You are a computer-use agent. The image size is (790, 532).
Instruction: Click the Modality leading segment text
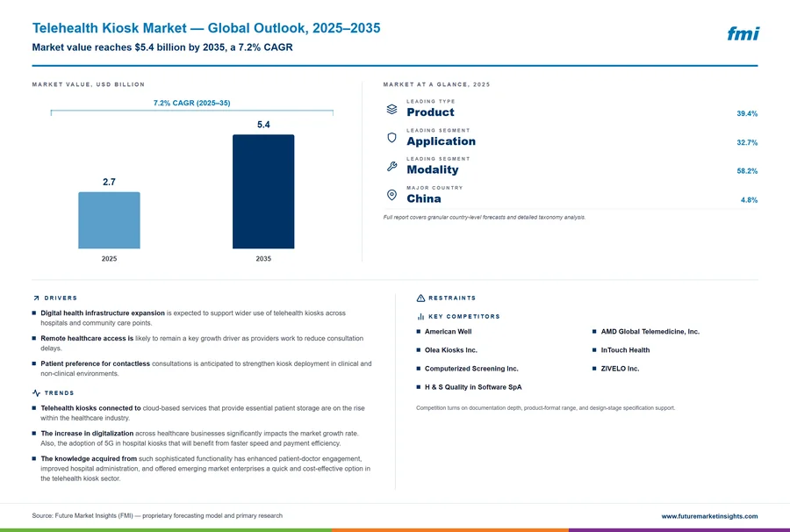432,169
